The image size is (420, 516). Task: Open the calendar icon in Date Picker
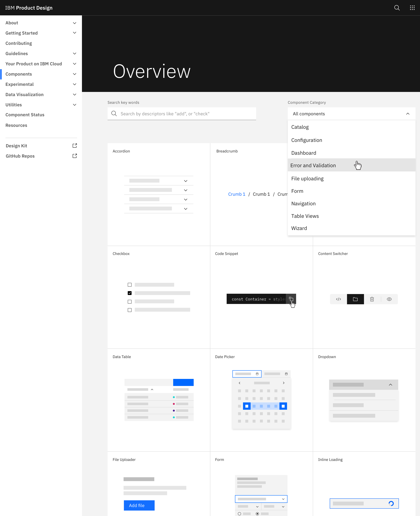click(x=257, y=374)
